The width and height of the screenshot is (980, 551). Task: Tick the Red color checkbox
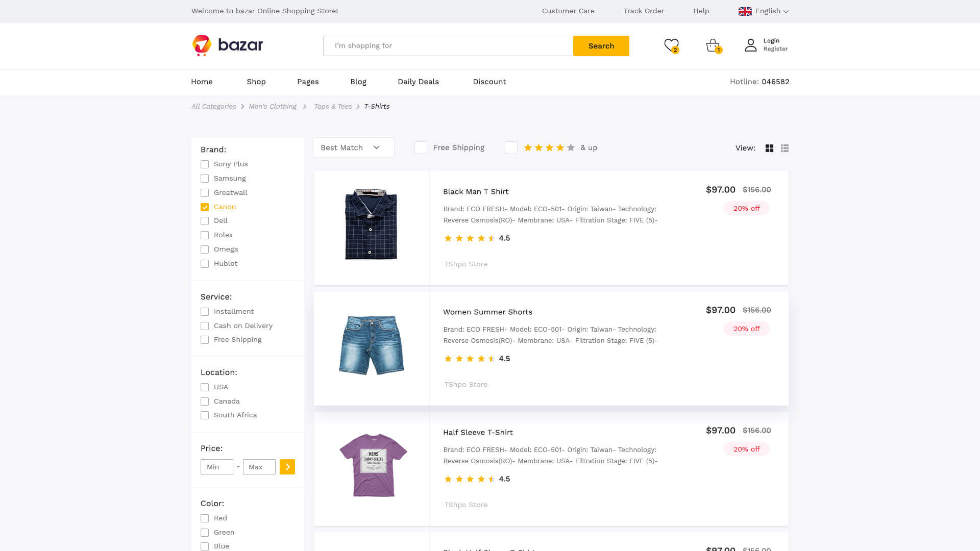205,518
